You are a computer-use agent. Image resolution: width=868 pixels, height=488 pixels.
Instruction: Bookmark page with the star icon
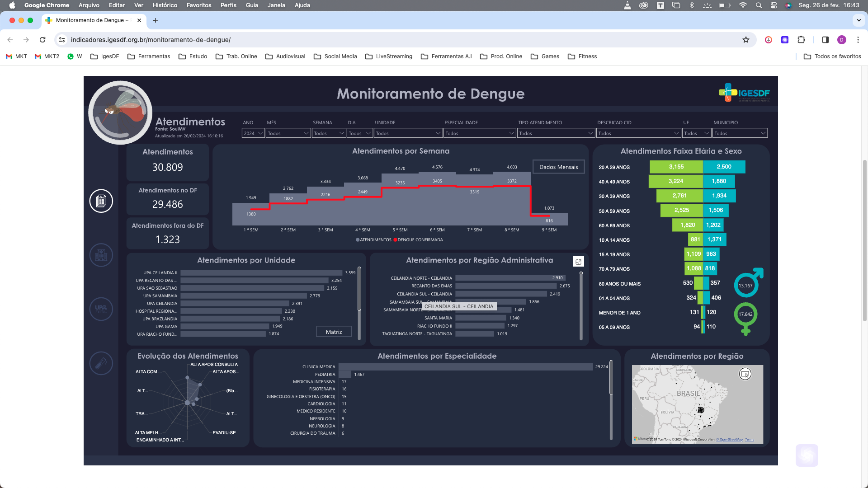[x=746, y=40]
